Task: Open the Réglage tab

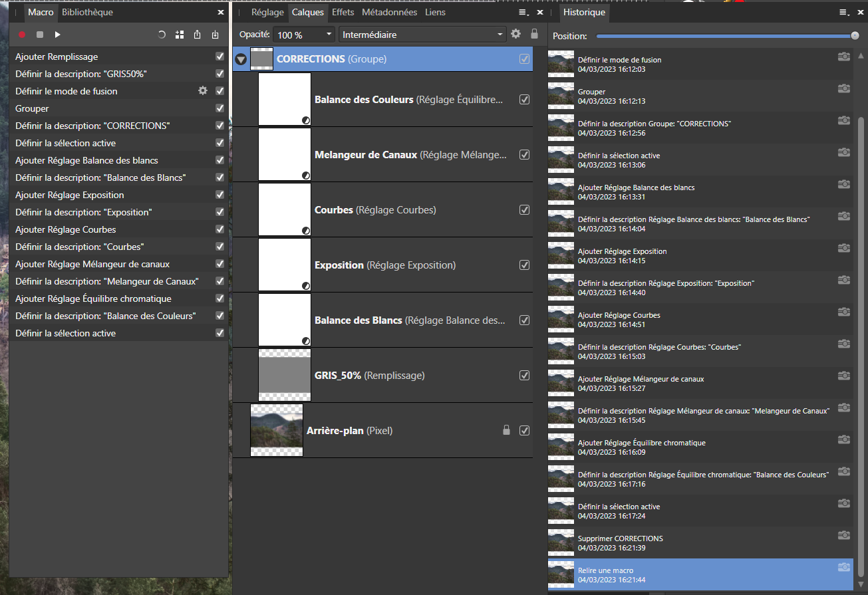Action: [267, 12]
